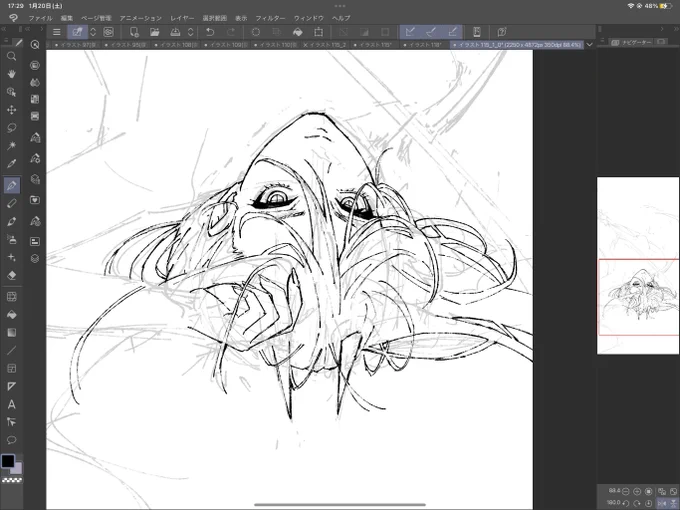Select the Balloon speech bubble tool
The width and height of the screenshot is (680, 510).
point(12,440)
